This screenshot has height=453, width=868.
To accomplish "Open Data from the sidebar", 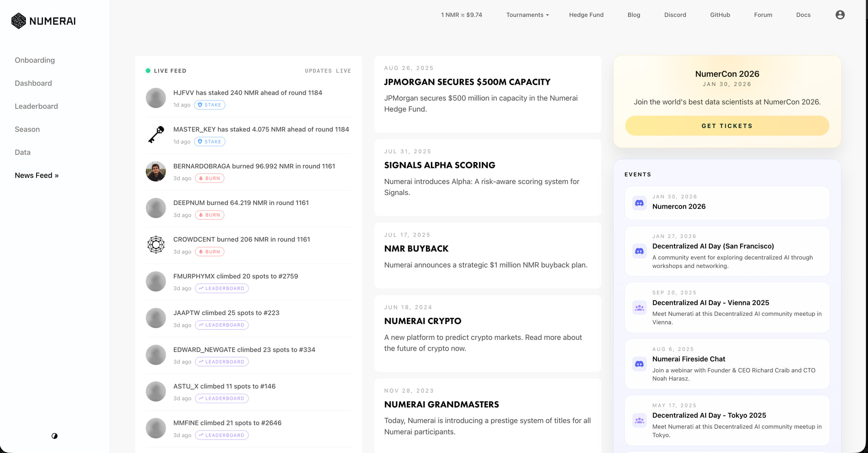I will pyautogui.click(x=23, y=153).
